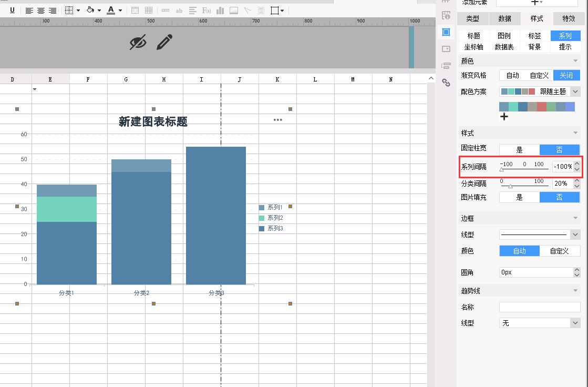Increase 系列间隔 value with up arrow
Viewport: 588px width, 387px height.
[577, 164]
